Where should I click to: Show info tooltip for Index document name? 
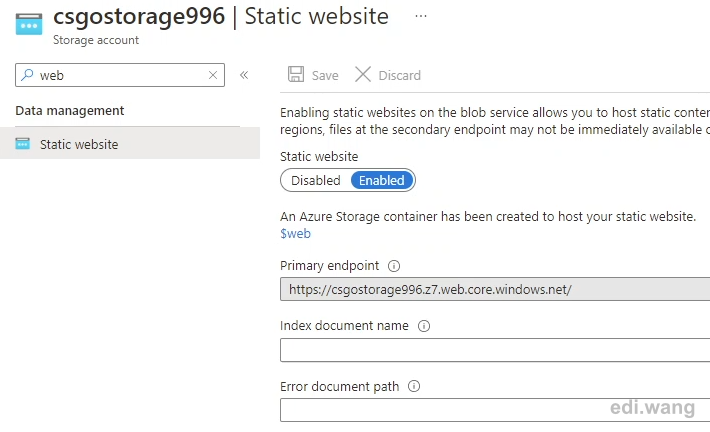tap(424, 326)
